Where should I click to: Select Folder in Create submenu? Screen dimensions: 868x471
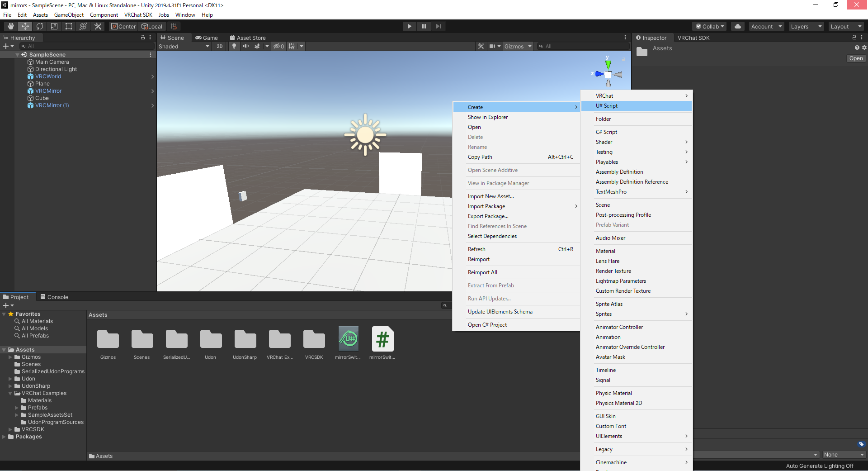[637, 119]
